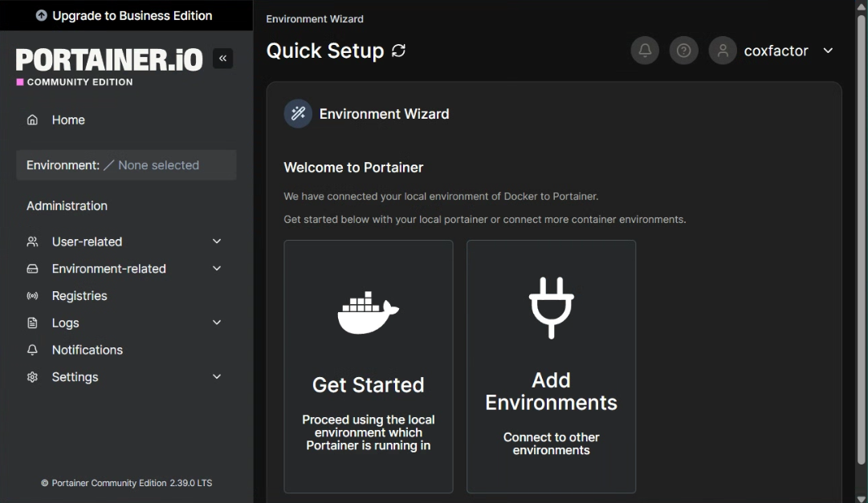Click the User-related people icon
The height and width of the screenshot is (503, 868).
[x=33, y=241]
